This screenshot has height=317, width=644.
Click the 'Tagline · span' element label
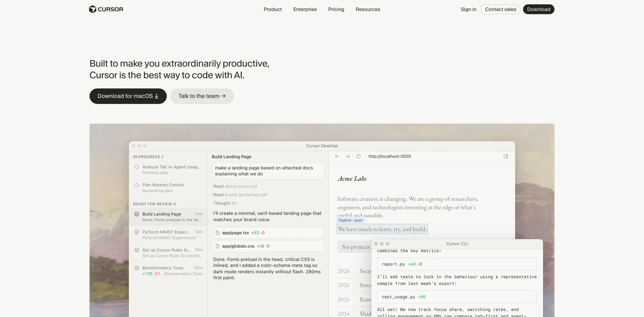pos(351,220)
